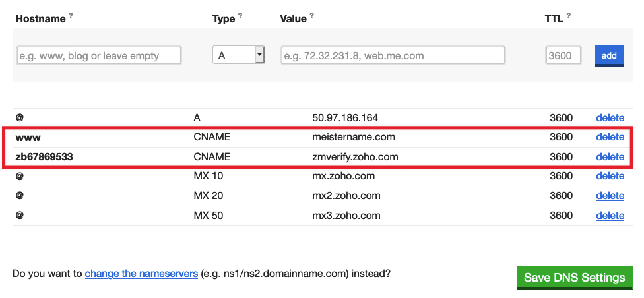
Task: Delete the MX 10 mx.zoho.com record
Action: [x=610, y=176]
